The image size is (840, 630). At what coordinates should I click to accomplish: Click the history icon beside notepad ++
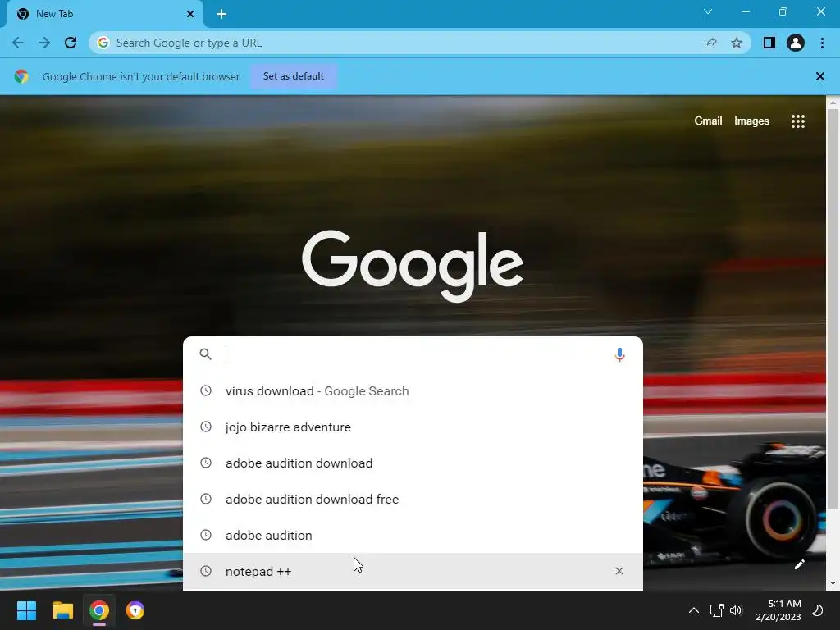tap(206, 571)
